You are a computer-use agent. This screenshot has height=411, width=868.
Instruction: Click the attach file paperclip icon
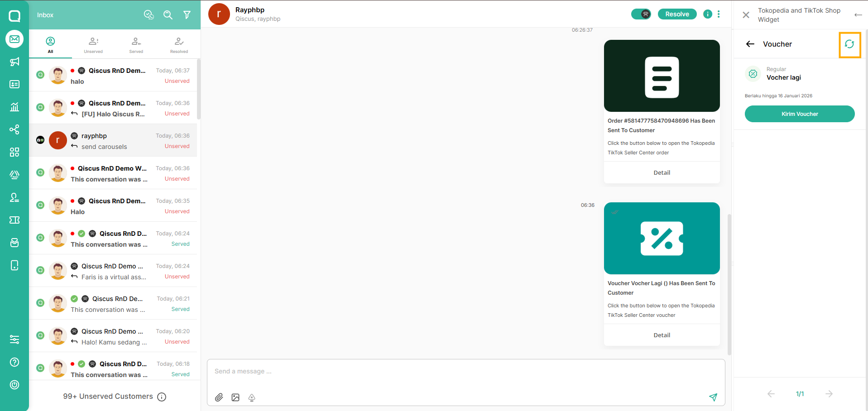tap(219, 397)
